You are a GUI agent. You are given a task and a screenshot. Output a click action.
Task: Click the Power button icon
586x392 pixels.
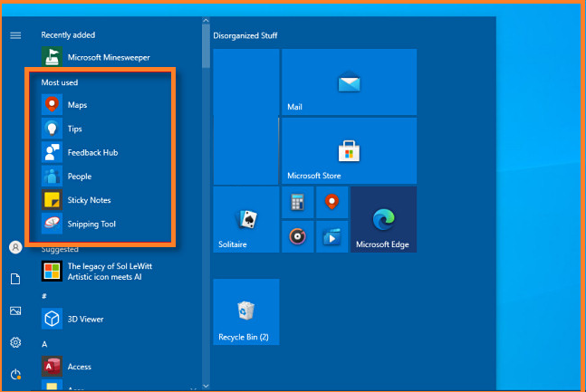(x=15, y=374)
